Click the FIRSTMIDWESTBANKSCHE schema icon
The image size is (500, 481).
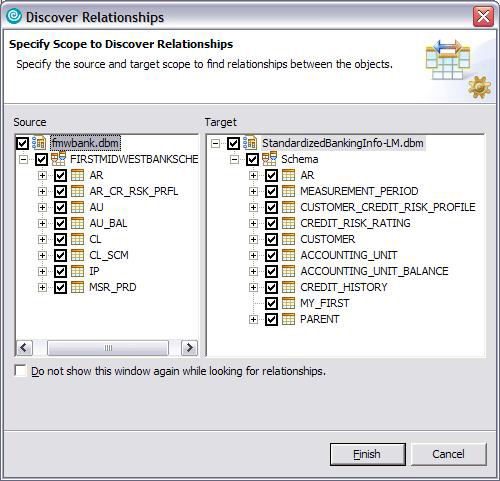click(58, 159)
